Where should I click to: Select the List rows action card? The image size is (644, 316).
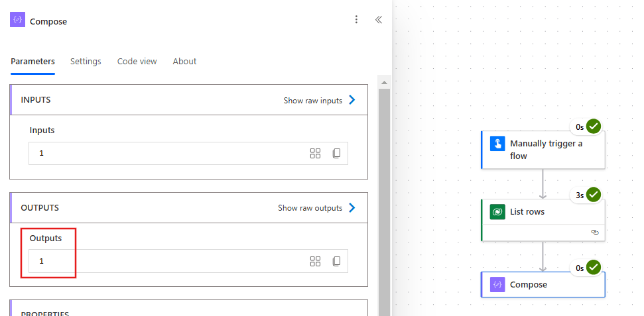pyautogui.click(x=543, y=220)
